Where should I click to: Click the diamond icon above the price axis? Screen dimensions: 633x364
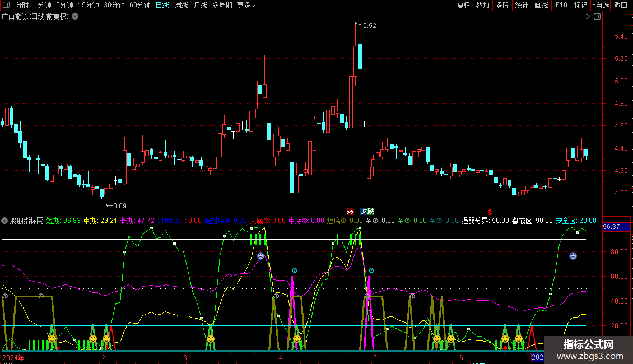pyautogui.click(x=587, y=17)
